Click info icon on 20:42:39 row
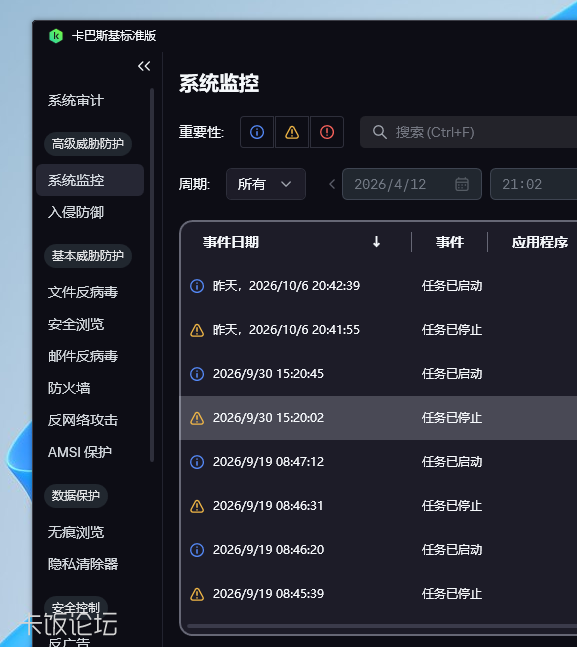 pos(197,286)
